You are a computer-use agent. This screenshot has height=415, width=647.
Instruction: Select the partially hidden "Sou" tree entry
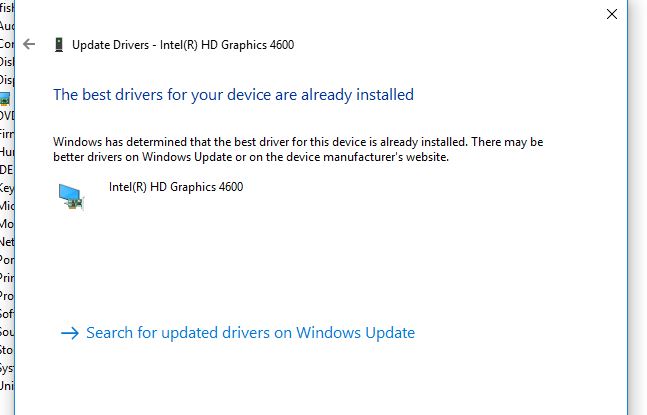point(6,332)
